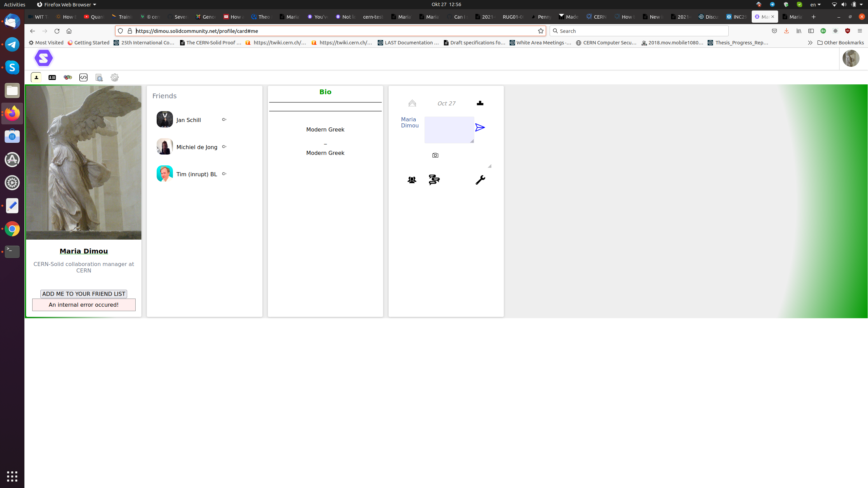The height and width of the screenshot is (488, 868).
Task: Open the Firefox hamburger menu
Action: (860, 31)
